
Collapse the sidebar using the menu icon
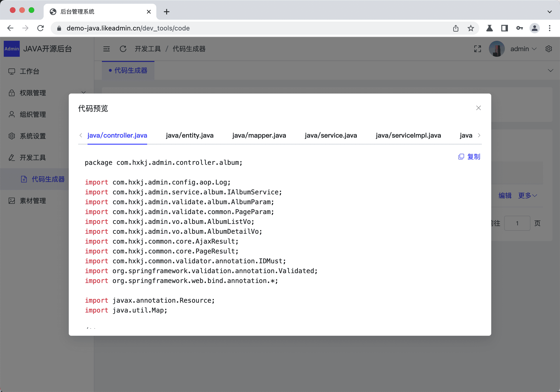point(107,49)
